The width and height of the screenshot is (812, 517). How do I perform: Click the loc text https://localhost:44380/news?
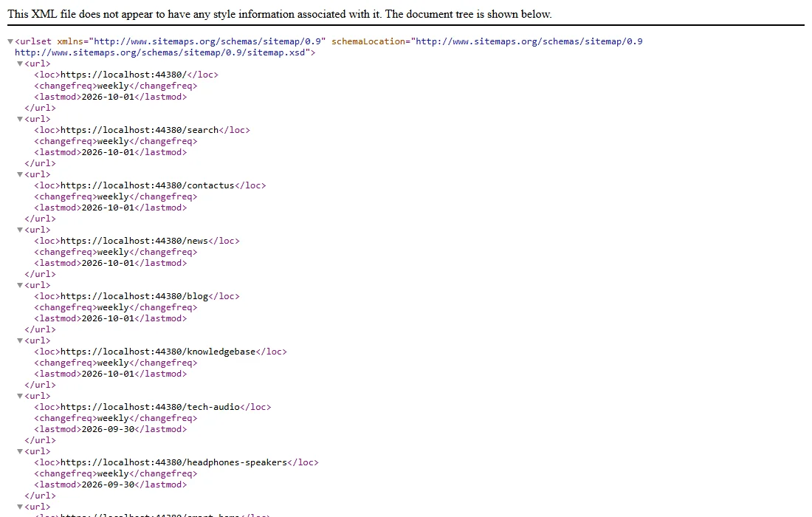pos(134,241)
